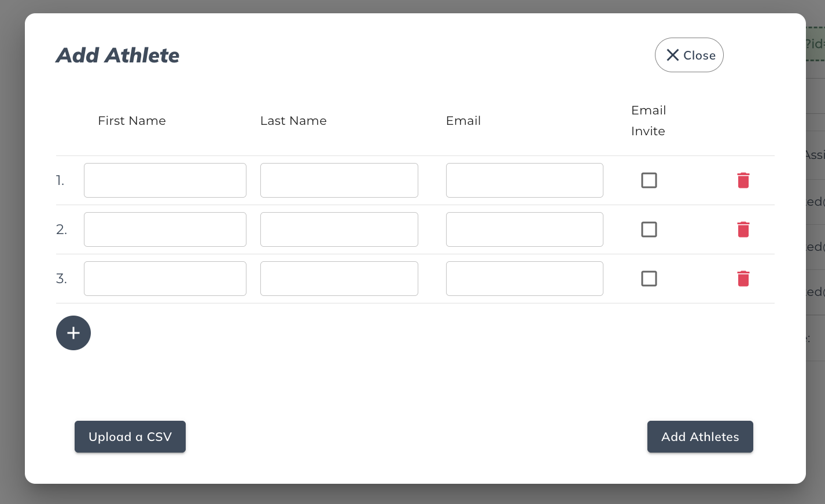Focus First Name field in row 2
This screenshot has width=825, height=504.
point(165,229)
